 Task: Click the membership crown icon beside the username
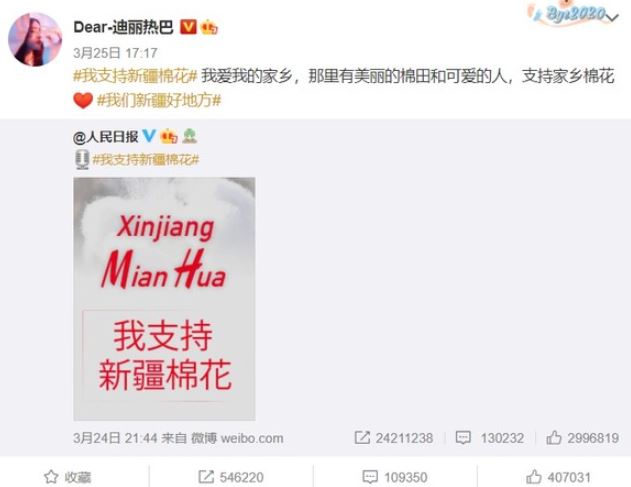click(208, 27)
